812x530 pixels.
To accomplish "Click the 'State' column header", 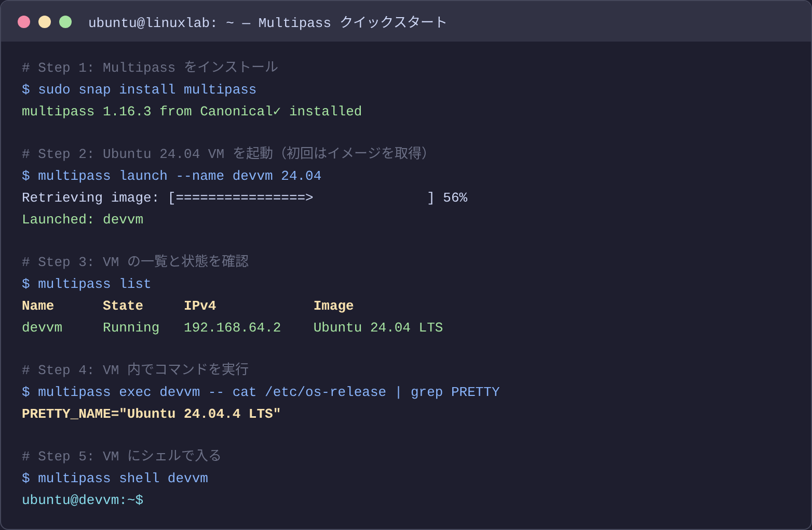I will (x=123, y=306).
